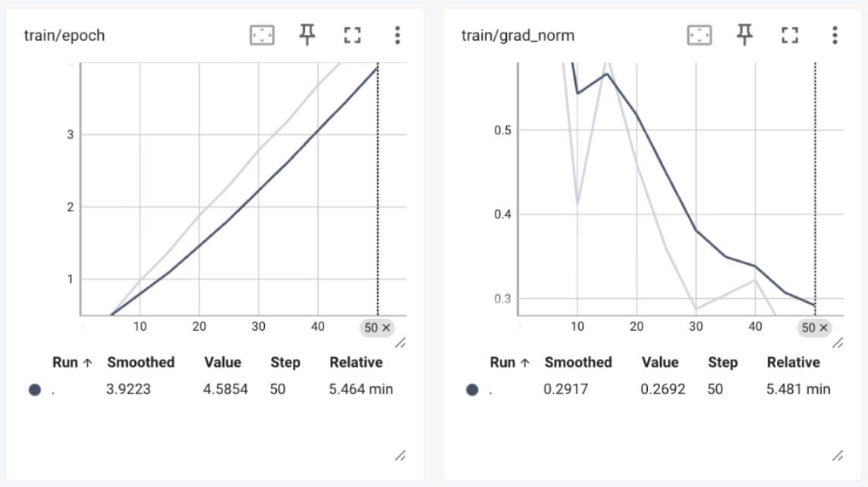Remove step 50 marker on train/epoch chart
The height and width of the screenshot is (487, 868).
tap(385, 328)
